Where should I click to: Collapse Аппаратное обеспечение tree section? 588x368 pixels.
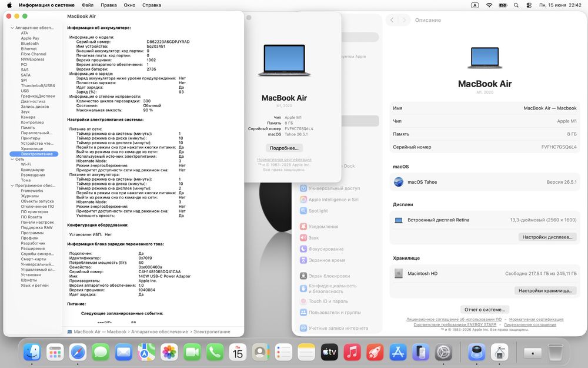point(12,28)
